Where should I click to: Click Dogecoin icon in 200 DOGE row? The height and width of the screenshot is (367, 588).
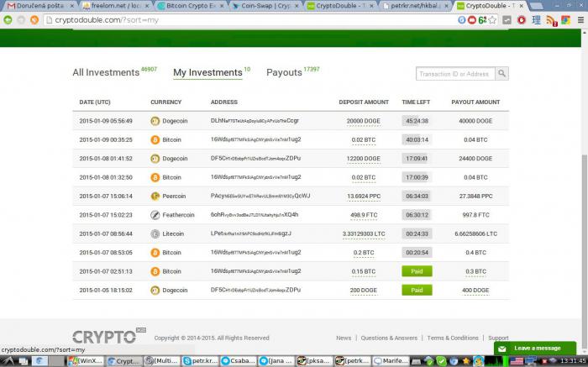click(155, 290)
